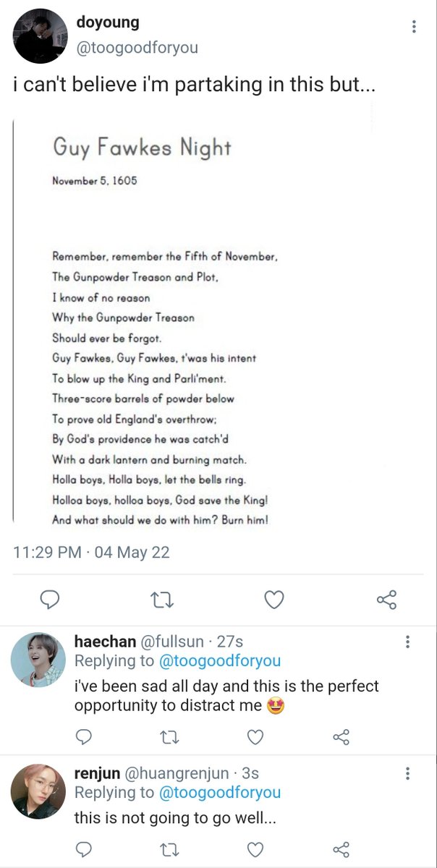
Task: Share haechan's reply
Action: tap(341, 737)
